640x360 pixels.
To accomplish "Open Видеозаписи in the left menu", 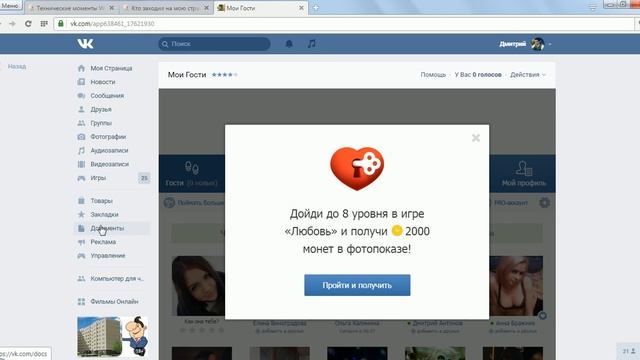I will click(109, 164).
